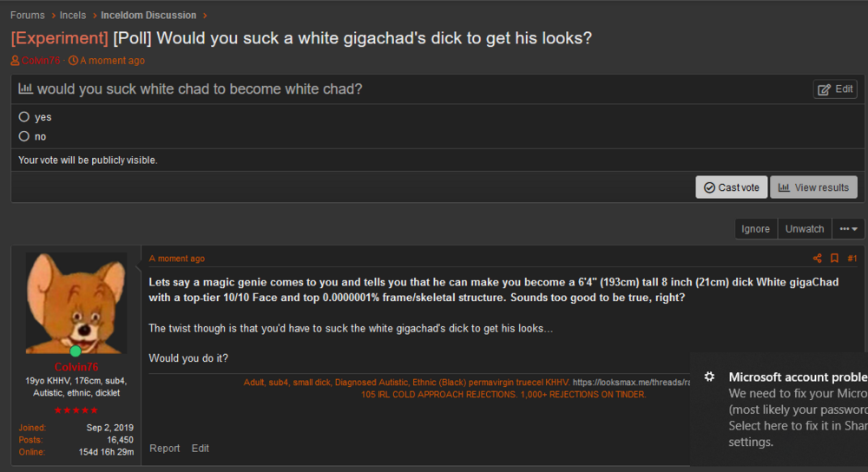
Task: Click the Report link under the post
Action: pos(164,449)
